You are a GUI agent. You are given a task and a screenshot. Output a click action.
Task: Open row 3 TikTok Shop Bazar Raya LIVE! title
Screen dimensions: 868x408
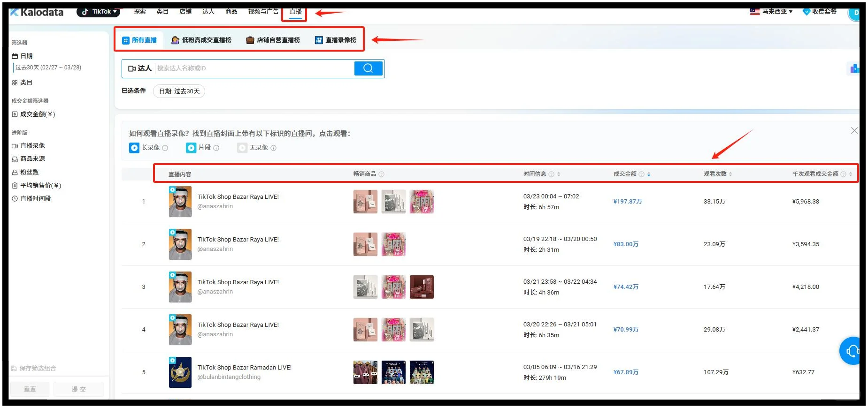tap(238, 282)
